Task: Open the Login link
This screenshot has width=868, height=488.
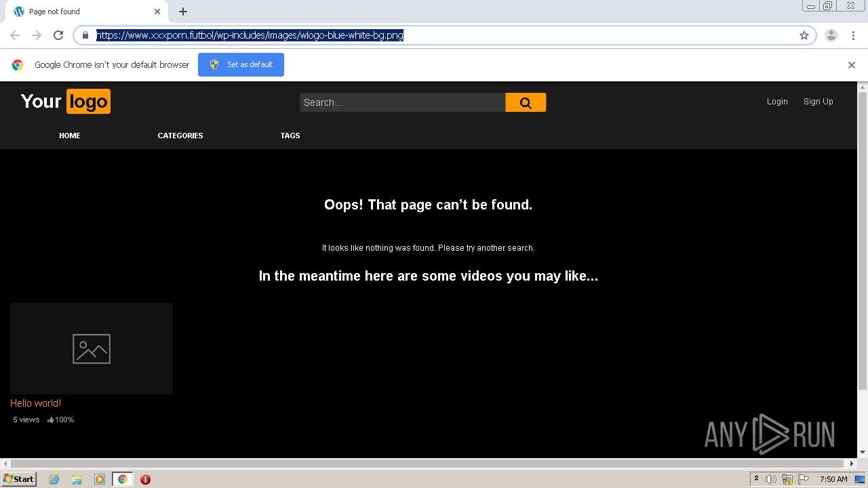Action: click(777, 102)
